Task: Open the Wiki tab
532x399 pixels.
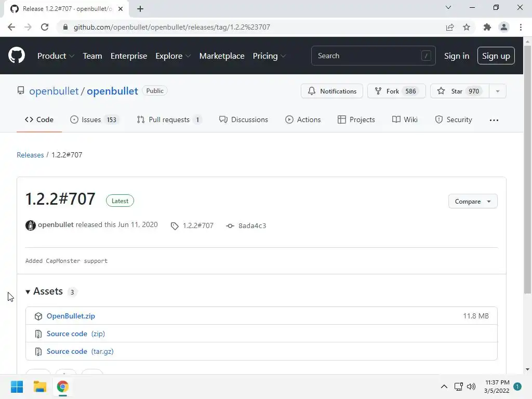Action: 405,119
